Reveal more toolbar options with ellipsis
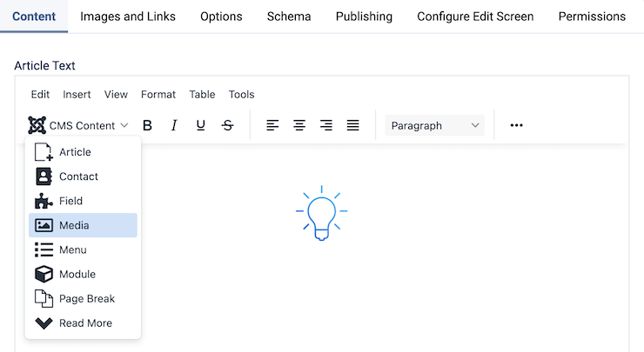The height and width of the screenshot is (352, 644). coord(516,125)
